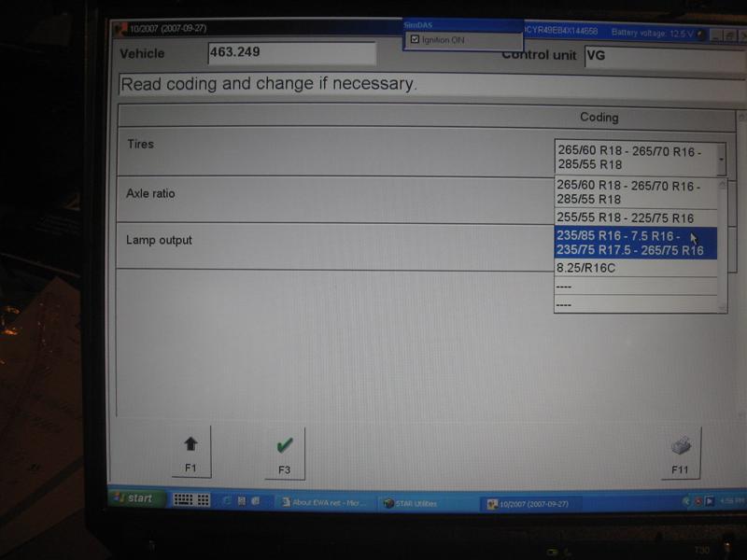
Task: Confirm with the F3 green checkmark
Action: (x=285, y=452)
